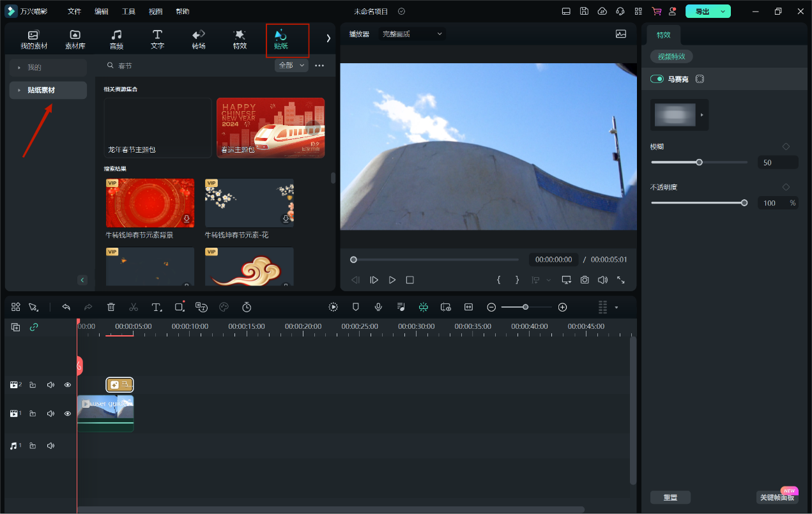Click the scissors split icon in timeline toolbar
This screenshot has height=514, width=812.
point(133,307)
